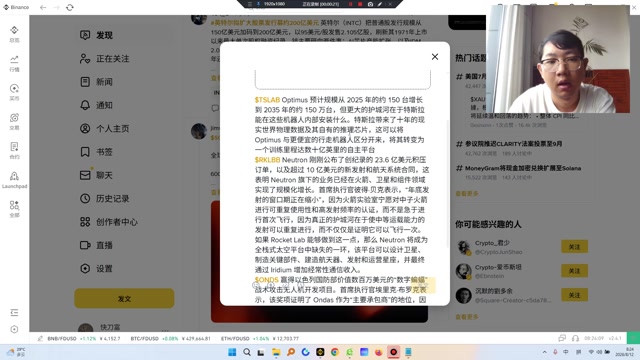Open 通知 Notifications
The height and width of the screenshot is (360, 640).
pyautogui.click(x=124, y=105)
